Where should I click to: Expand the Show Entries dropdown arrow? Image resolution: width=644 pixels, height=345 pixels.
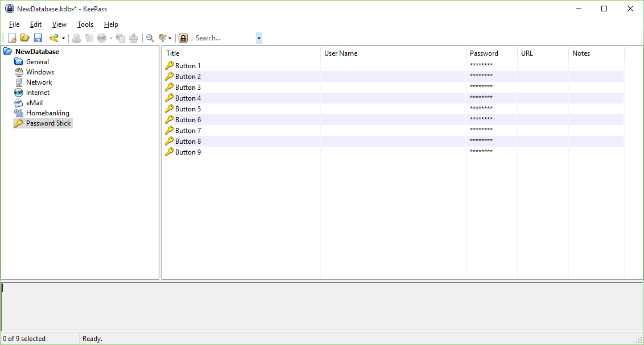(170, 38)
